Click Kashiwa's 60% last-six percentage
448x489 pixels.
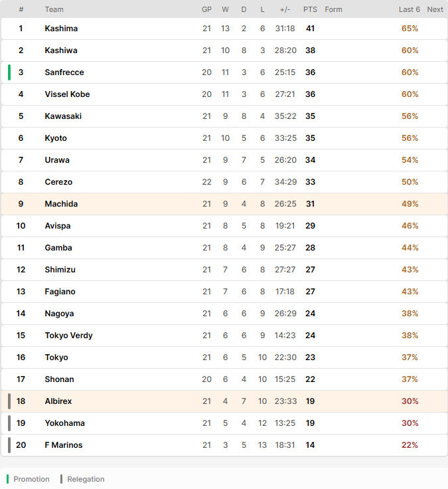(x=410, y=50)
